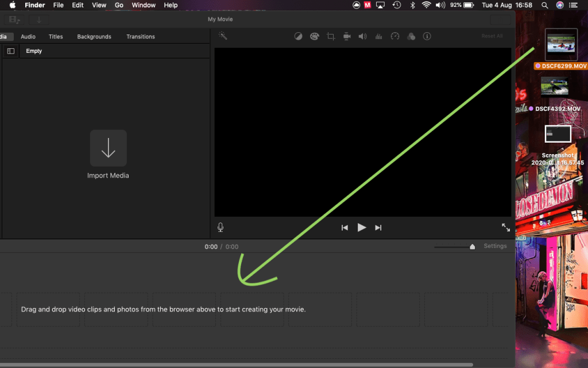
Task: Toggle the libraries sidebar list
Action: click(10, 51)
